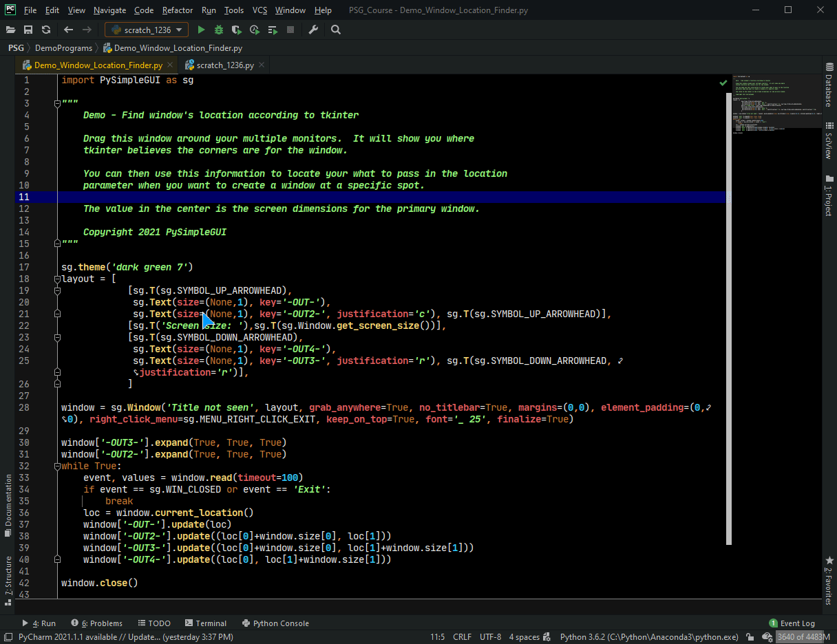Open code inspection settings hector icon
The image size is (837, 644).
766,637
